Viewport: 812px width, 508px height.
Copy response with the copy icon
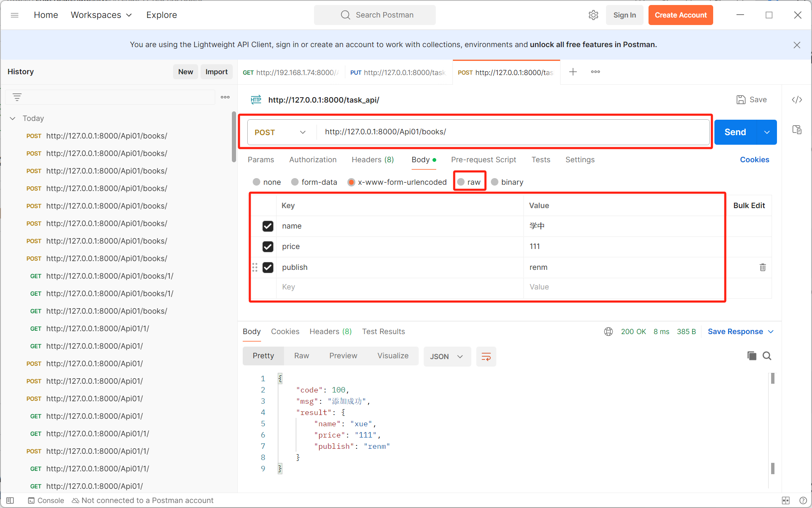(x=752, y=356)
